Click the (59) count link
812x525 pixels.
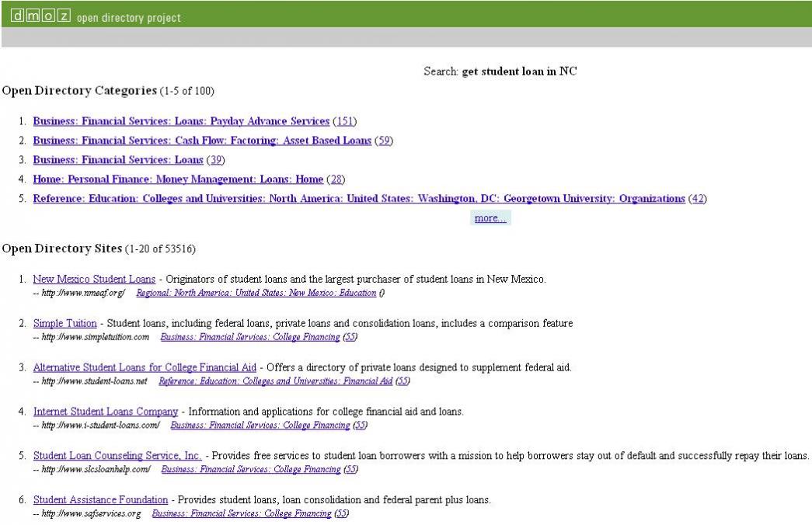(x=384, y=141)
